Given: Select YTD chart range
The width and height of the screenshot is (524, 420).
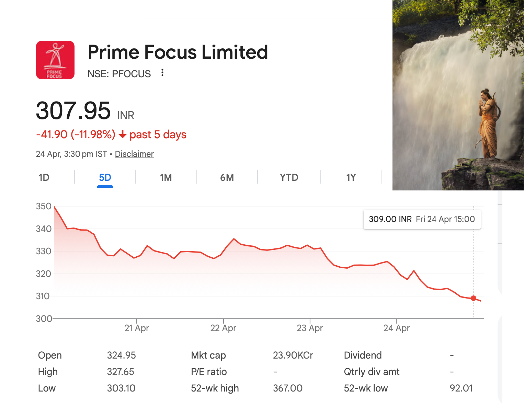Looking at the screenshot, I should (289, 177).
